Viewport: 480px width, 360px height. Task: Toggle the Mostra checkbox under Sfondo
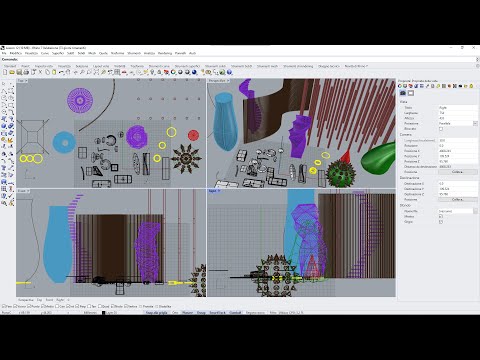441,216
